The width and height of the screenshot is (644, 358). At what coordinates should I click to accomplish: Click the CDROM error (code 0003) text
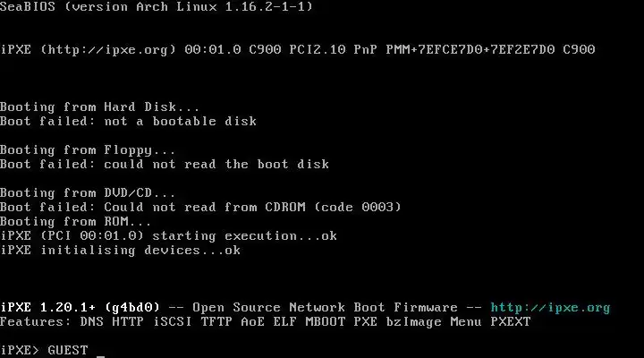click(x=252, y=207)
